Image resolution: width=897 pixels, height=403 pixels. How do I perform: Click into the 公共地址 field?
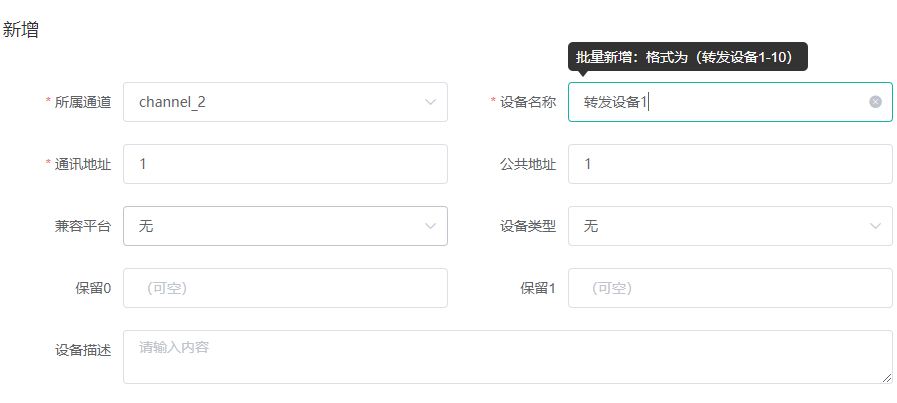[730, 164]
